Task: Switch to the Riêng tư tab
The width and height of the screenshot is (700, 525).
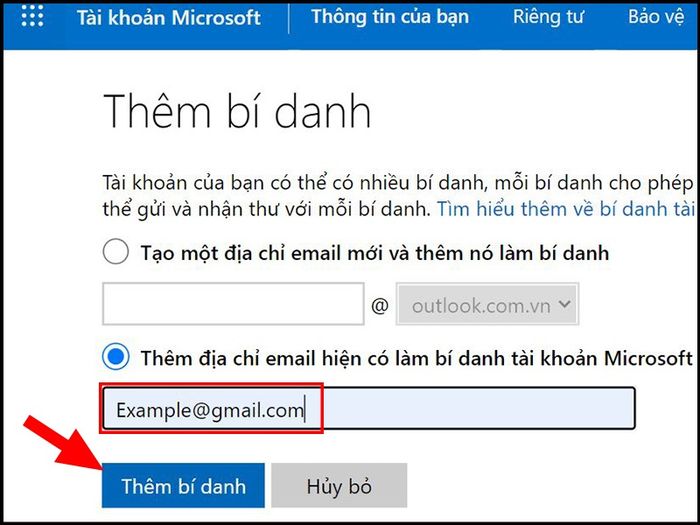Action: [x=548, y=17]
